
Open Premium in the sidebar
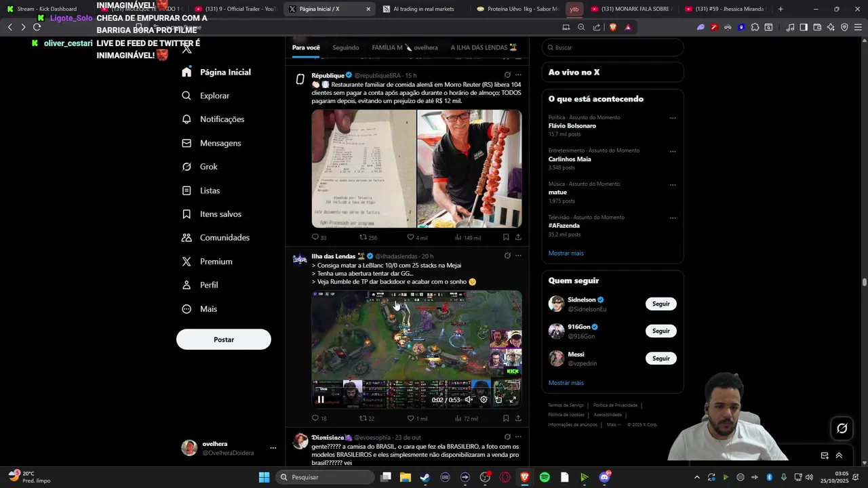click(207, 262)
